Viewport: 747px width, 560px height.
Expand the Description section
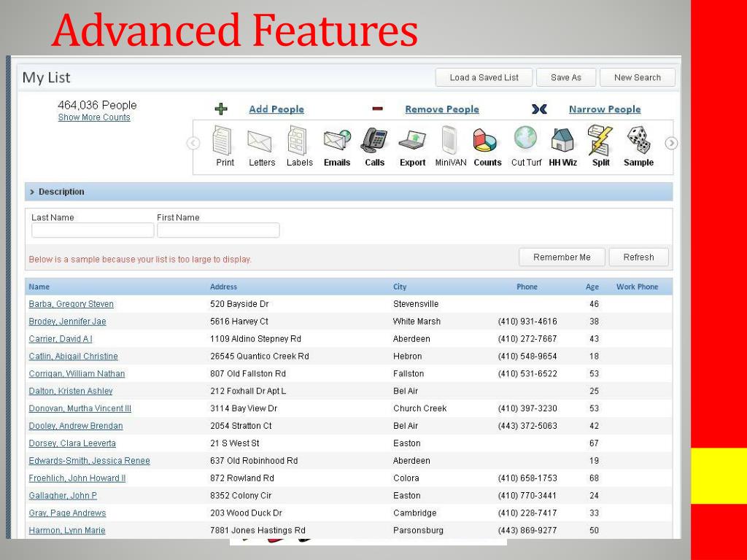coord(349,192)
